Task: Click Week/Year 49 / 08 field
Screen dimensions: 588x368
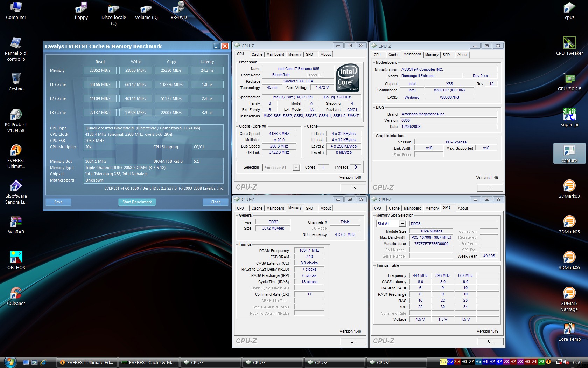Action: coord(489,256)
